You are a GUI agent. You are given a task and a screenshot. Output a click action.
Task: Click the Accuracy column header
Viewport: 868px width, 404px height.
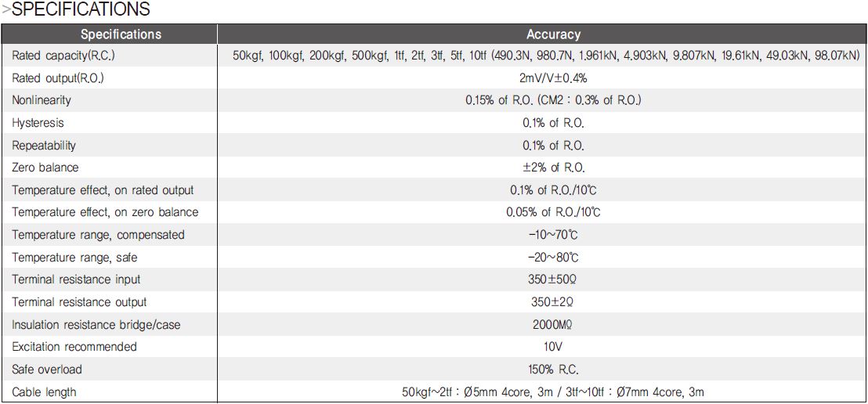[x=553, y=34]
